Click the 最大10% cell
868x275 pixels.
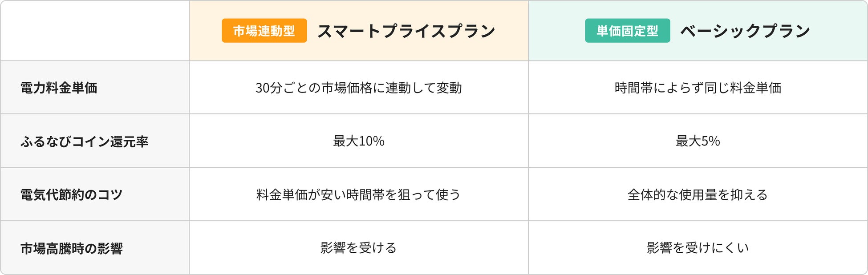(359, 141)
